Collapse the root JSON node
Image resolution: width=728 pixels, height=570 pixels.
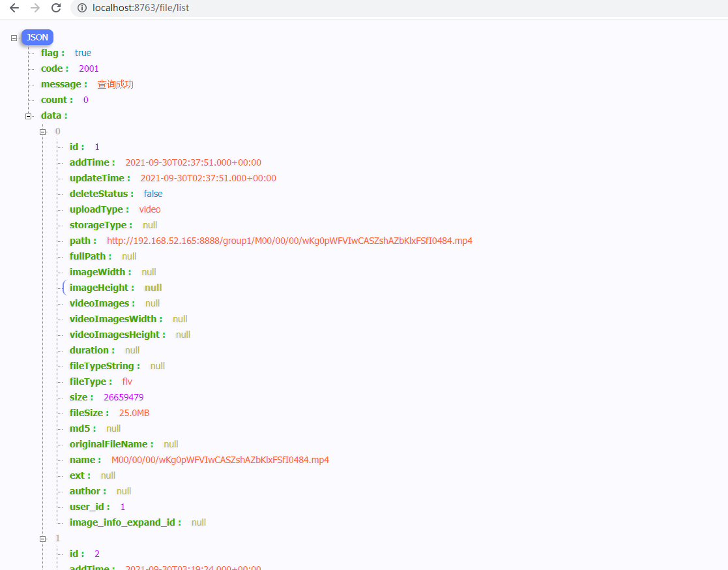[x=14, y=38]
